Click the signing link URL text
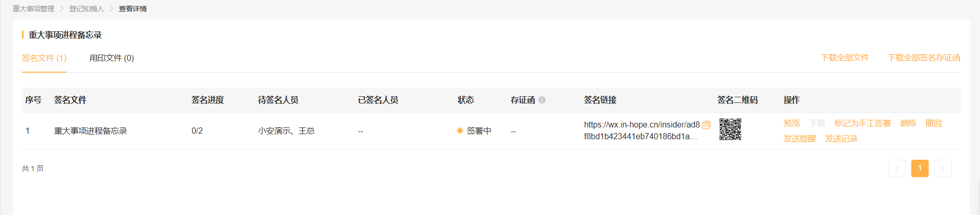Screen dimensions: 980x215 point(641,131)
